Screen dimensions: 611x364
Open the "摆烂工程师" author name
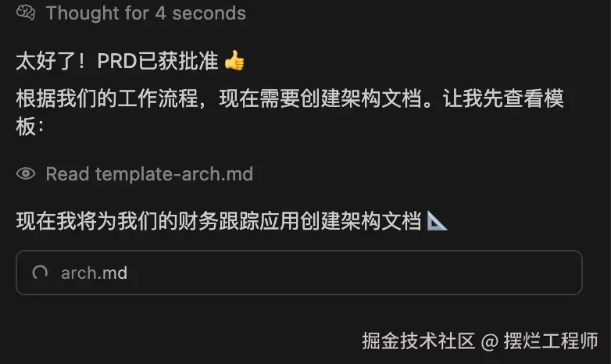tap(551, 341)
